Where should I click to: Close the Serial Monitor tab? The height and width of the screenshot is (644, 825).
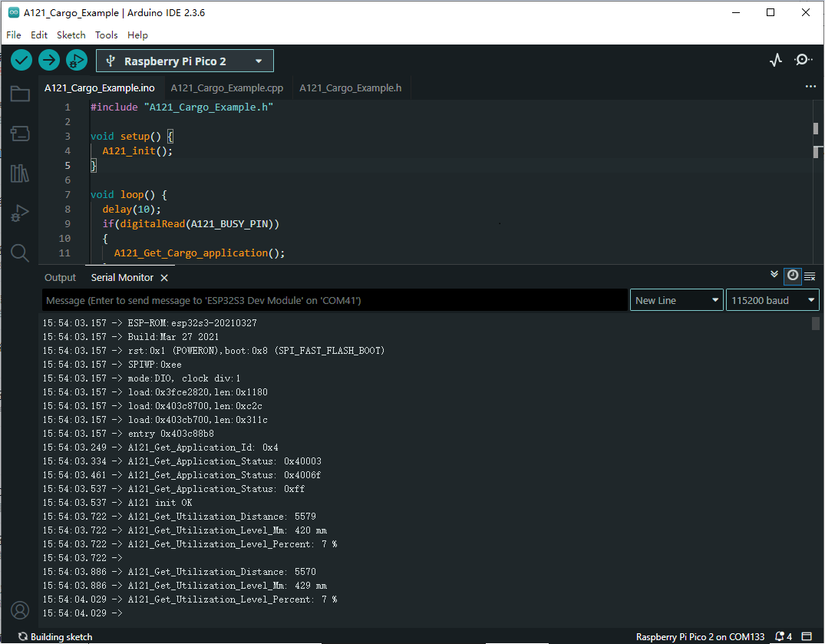164,278
